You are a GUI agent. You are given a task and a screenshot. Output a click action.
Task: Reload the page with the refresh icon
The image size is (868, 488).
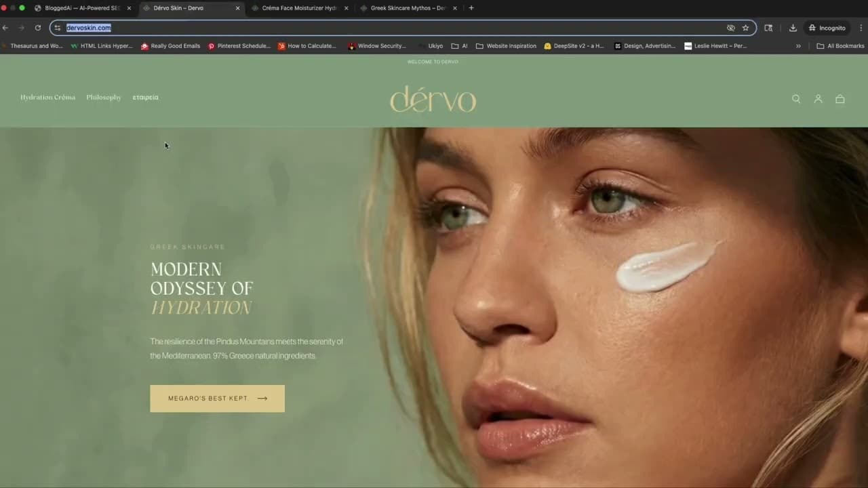[x=38, y=28]
